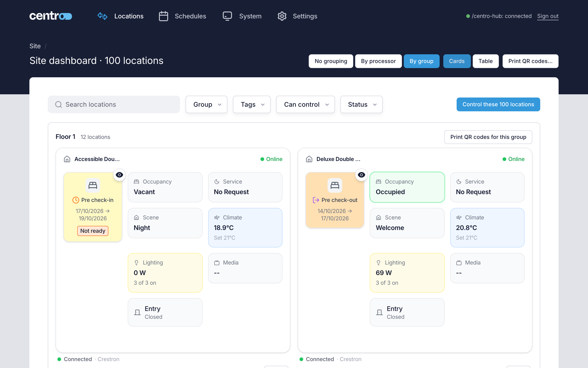Click Lighting bulb icon showing 0 W
The image size is (588, 368).
click(137, 263)
